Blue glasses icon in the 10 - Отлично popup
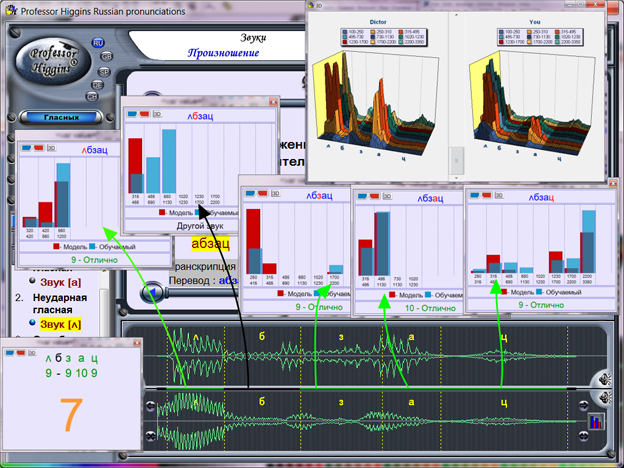This screenshot has height=468, width=624. tap(362, 196)
